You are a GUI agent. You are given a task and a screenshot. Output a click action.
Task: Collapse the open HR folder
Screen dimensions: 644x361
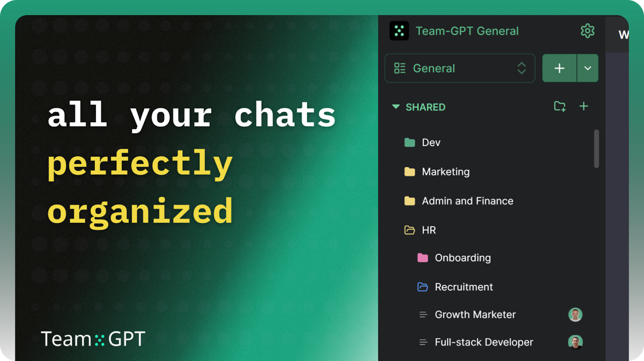pos(420,230)
